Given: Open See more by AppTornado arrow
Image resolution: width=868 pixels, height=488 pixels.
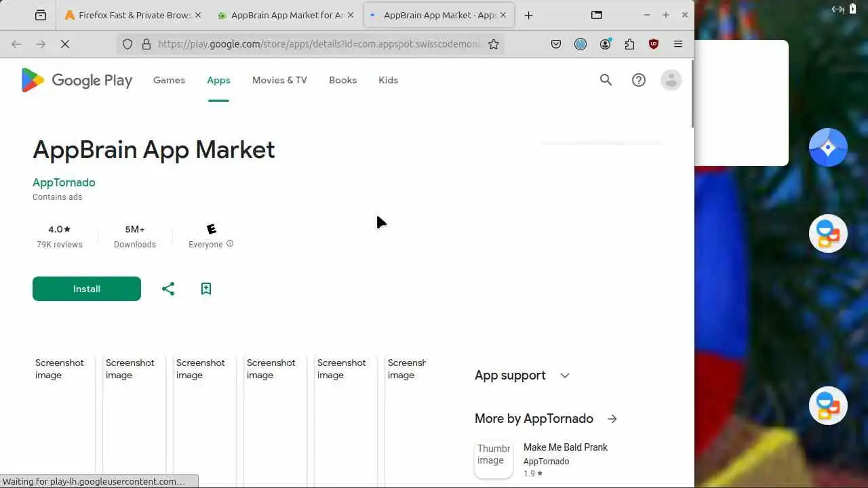Looking at the screenshot, I should point(612,419).
